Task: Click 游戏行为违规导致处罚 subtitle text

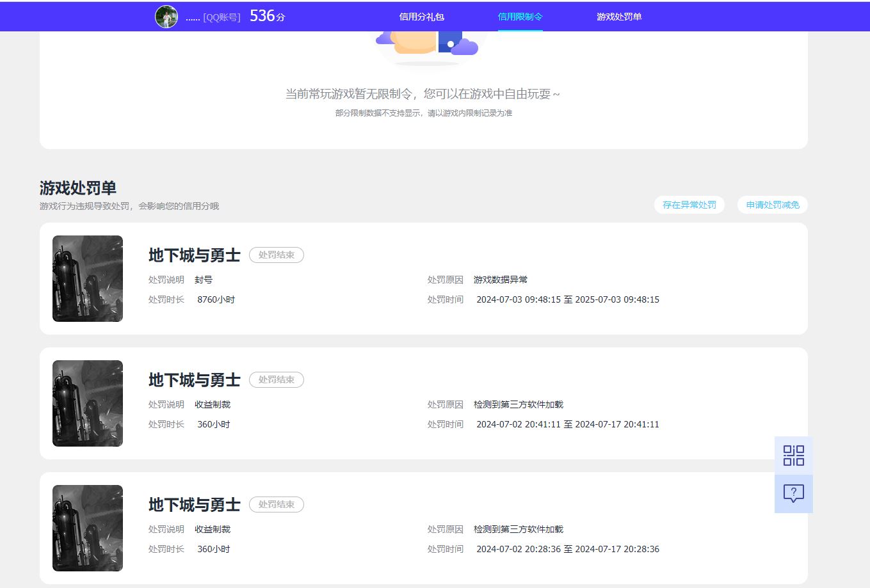Action: pos(129,206)
